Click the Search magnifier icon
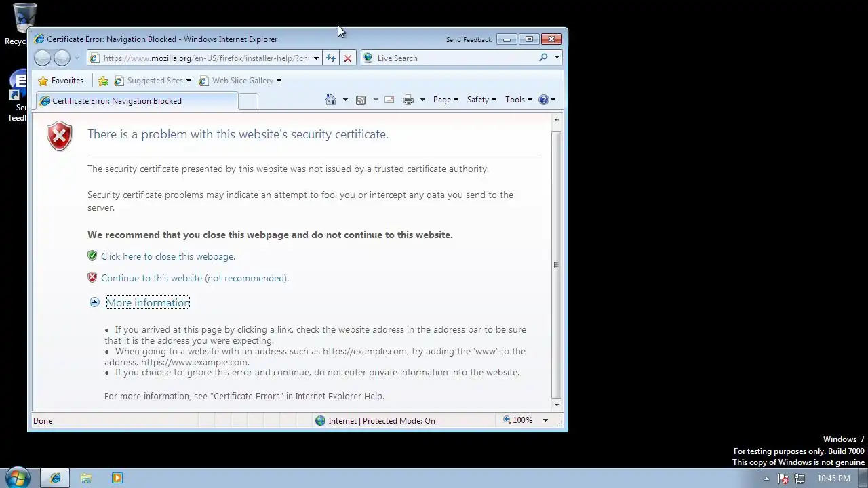The height and width of the screenshot is (488, 868). click(x=543, y=58)
